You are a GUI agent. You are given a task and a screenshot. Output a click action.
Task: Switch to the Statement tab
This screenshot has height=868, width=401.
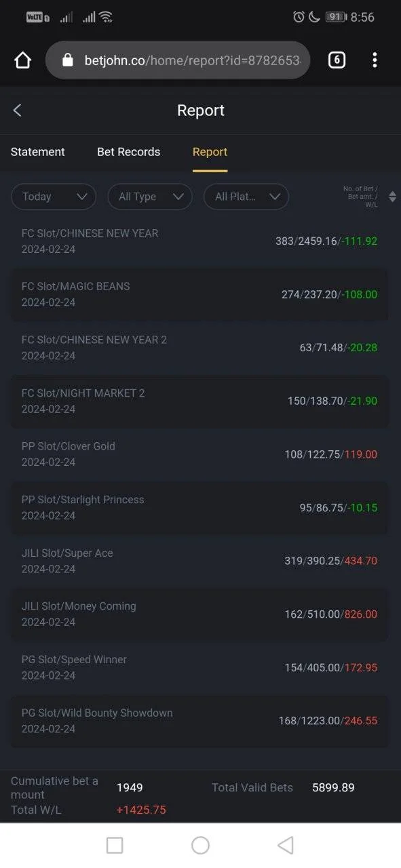pos(38,152)
